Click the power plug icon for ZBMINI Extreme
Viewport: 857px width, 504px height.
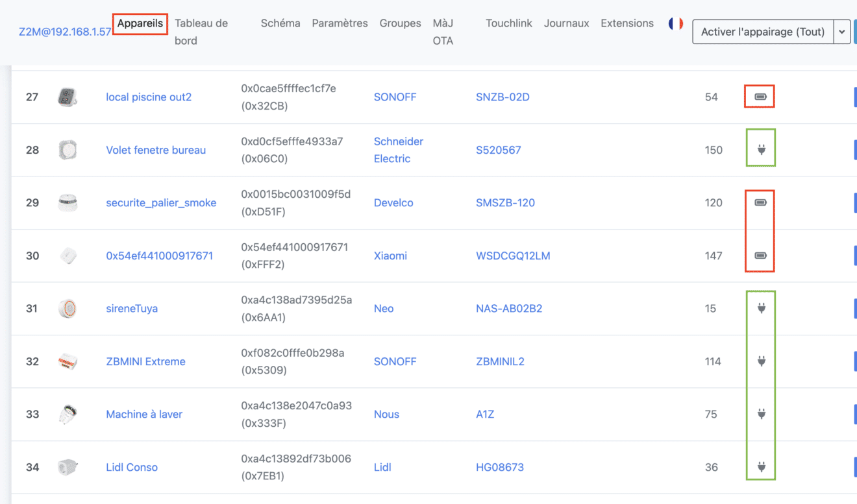click(760, 361)
